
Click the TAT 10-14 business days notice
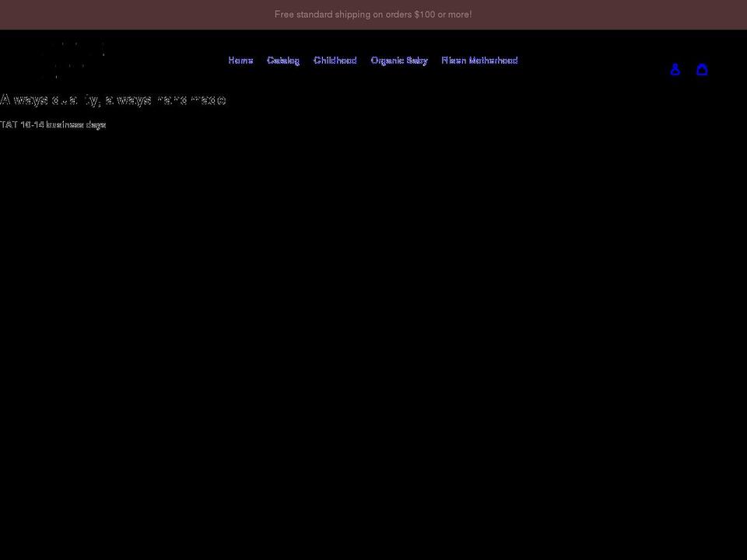pyautogui.click(x=53, y=124)
